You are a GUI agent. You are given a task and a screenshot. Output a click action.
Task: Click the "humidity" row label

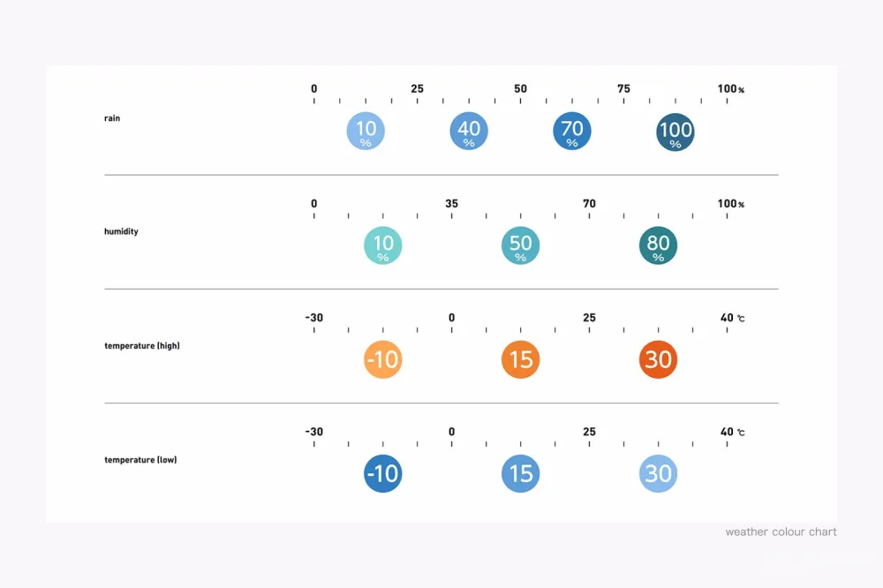tap(121, 232)
